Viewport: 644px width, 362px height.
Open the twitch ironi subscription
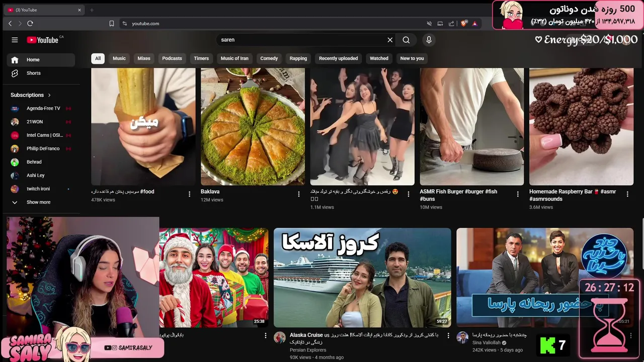pyautogui.click(x=41, y=189)
